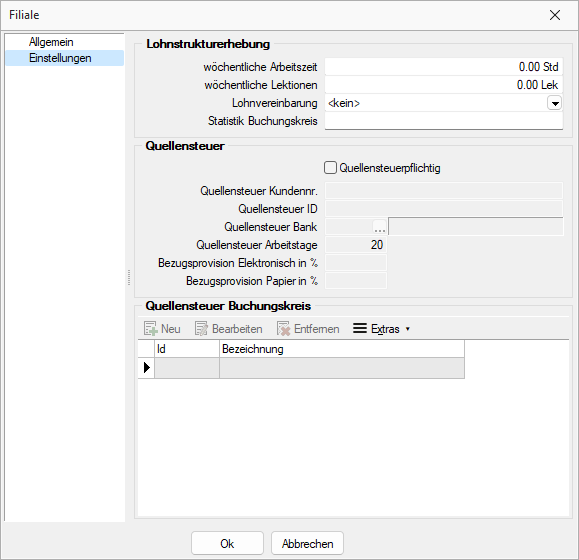Confirm with the Ok button

pos(227,543)
